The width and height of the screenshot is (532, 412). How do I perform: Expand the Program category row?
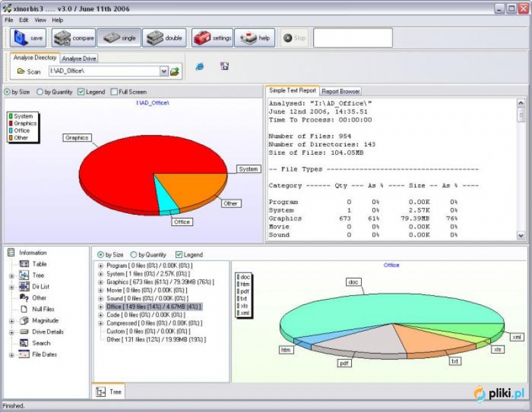click(x=100, y=266)
